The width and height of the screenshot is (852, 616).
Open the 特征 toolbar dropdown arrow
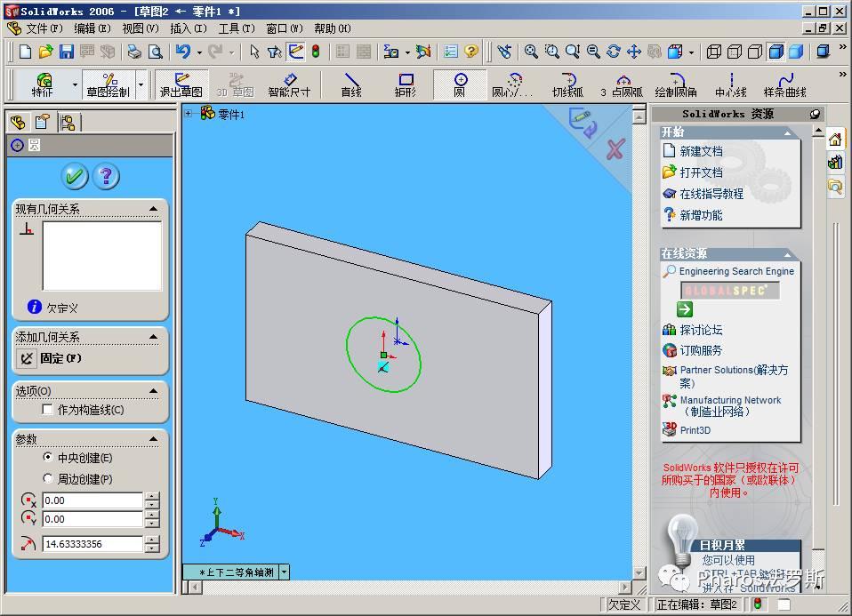click(x=75, y=85)
